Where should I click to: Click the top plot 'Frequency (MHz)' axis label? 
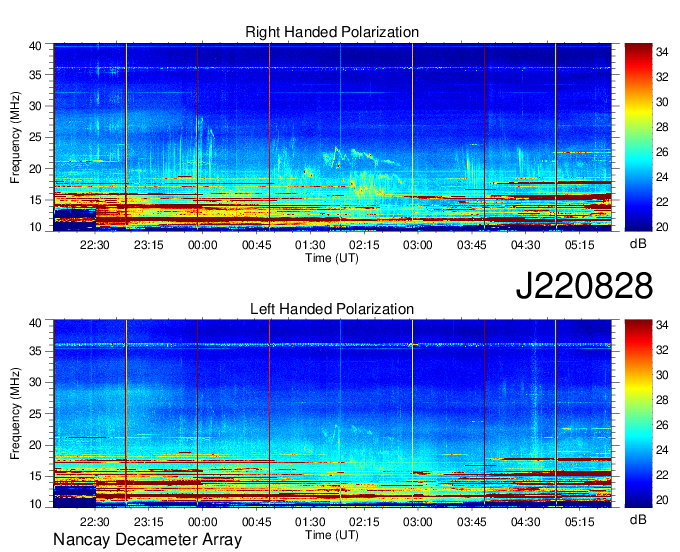[15, 137]
